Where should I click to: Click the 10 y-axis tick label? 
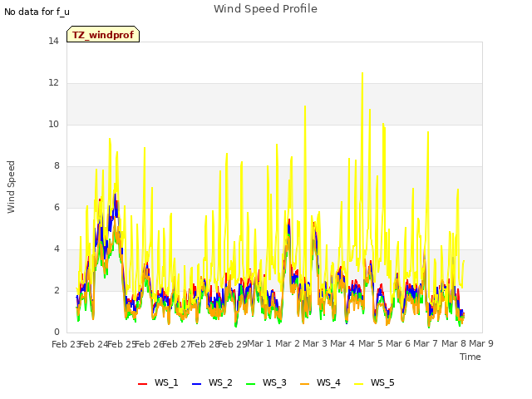pyautogui.click(x=53, y=125)
